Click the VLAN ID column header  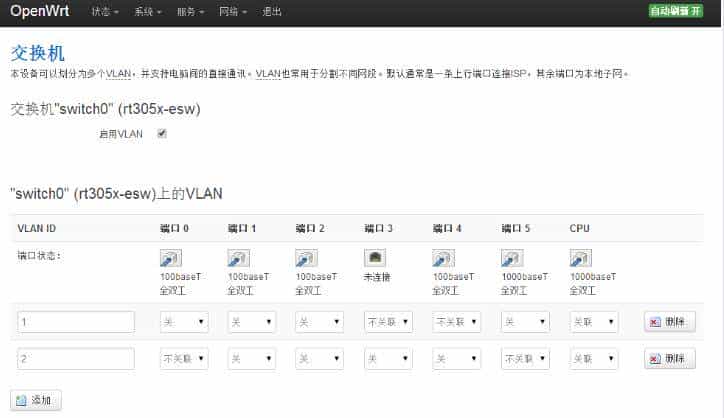[36, 228]
